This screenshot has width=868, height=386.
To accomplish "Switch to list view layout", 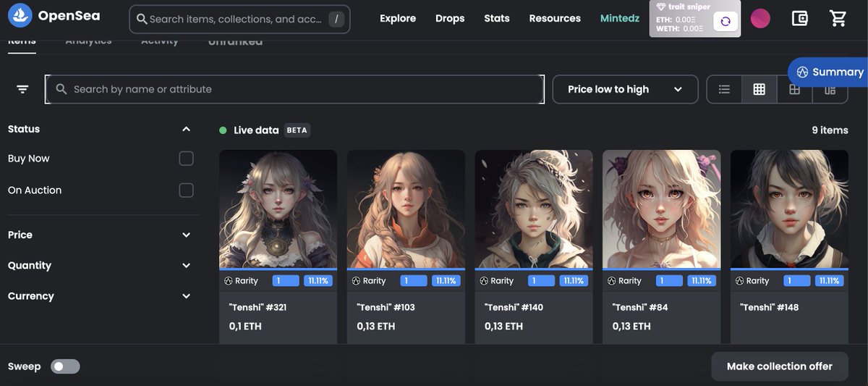I will 724,89.
